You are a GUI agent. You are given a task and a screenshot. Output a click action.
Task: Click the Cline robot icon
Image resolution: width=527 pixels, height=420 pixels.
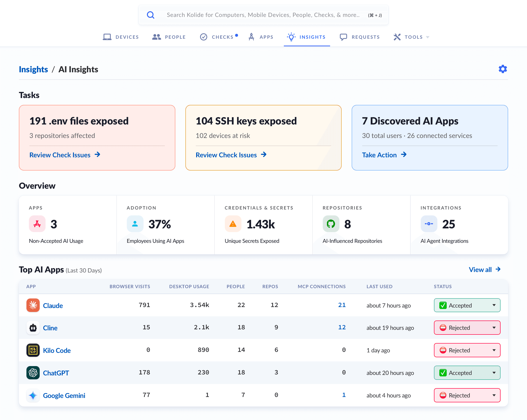click(33, 328)
